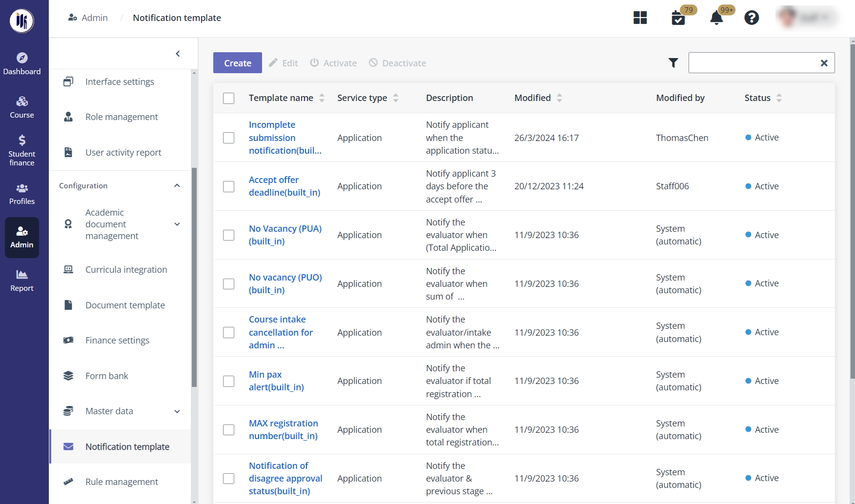Expand Academic document management submenu
The height and width of the screenshot is (504, 855).
pos(177,224)
